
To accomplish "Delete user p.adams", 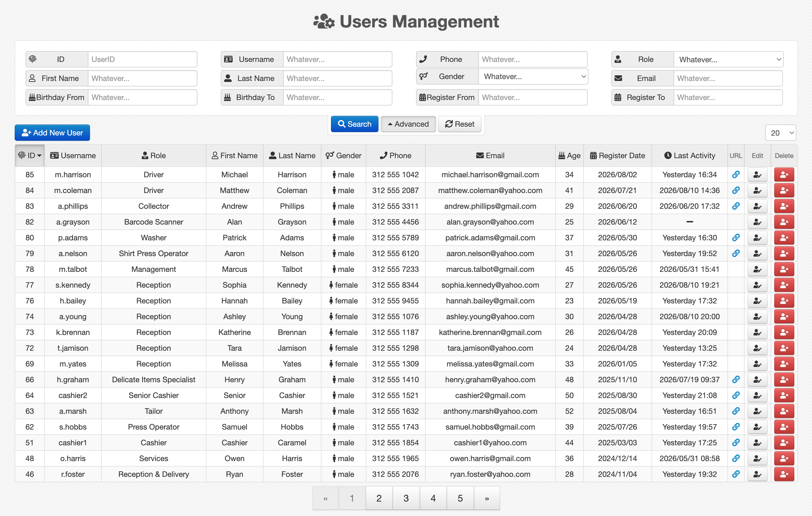I will tap(784, 238).
